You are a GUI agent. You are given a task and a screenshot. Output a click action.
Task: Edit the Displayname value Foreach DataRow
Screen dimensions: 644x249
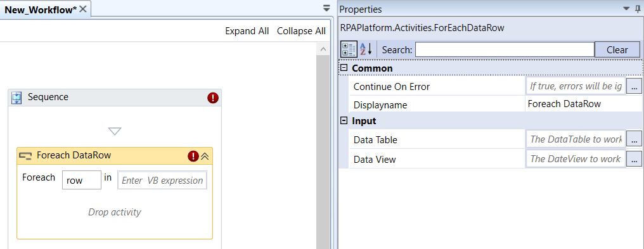click(584, 104)
